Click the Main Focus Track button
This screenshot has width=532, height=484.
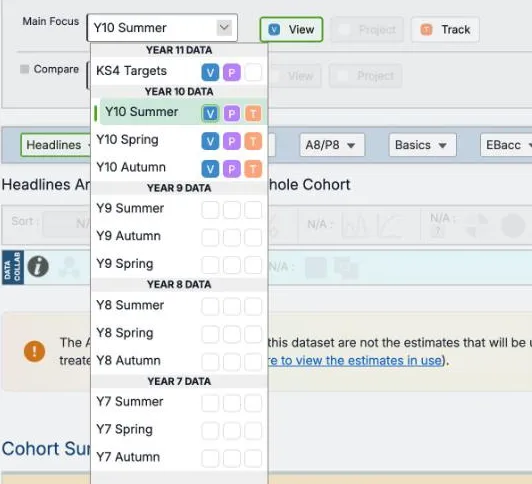click(445, 30)
